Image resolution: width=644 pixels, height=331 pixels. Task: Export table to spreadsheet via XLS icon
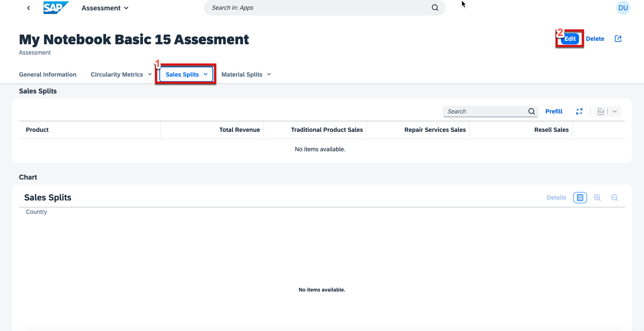point(601,112)
